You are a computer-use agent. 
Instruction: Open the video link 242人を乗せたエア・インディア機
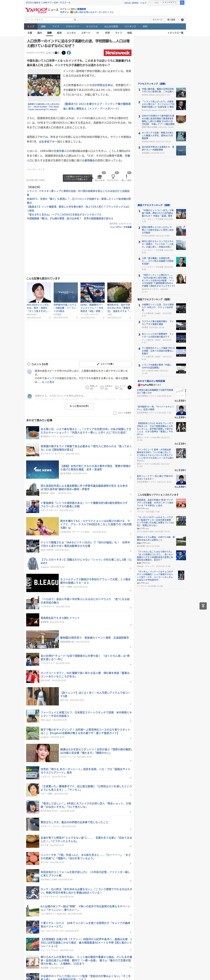[97, 106]
